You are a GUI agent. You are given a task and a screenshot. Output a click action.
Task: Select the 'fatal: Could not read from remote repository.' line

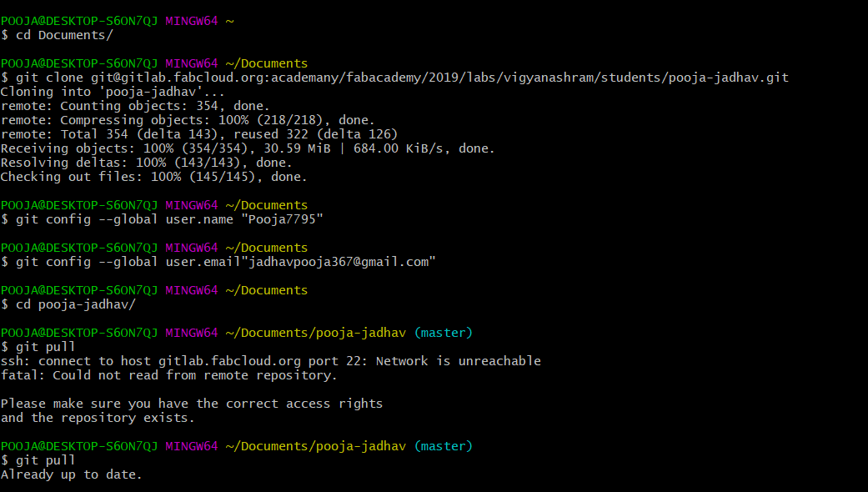[168, 375]
